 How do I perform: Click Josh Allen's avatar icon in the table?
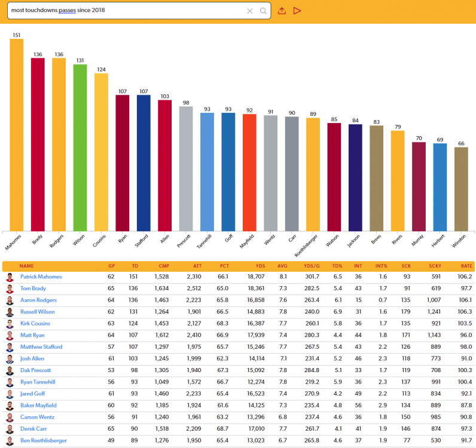pos(10,358)
